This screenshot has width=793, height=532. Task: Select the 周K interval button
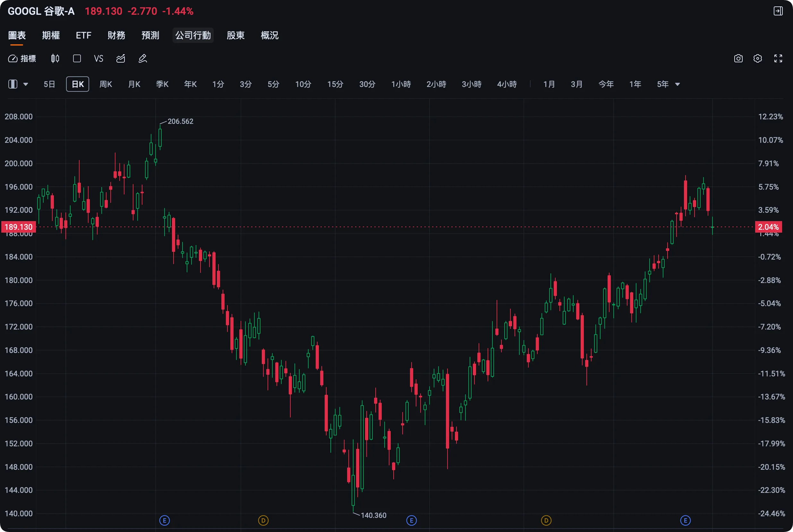(x=106, y=84)
